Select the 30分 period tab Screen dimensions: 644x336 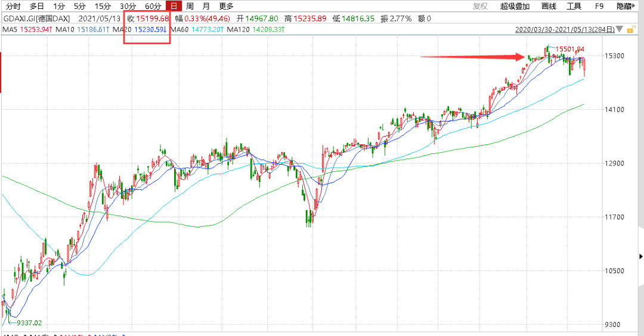coord(128,6)
